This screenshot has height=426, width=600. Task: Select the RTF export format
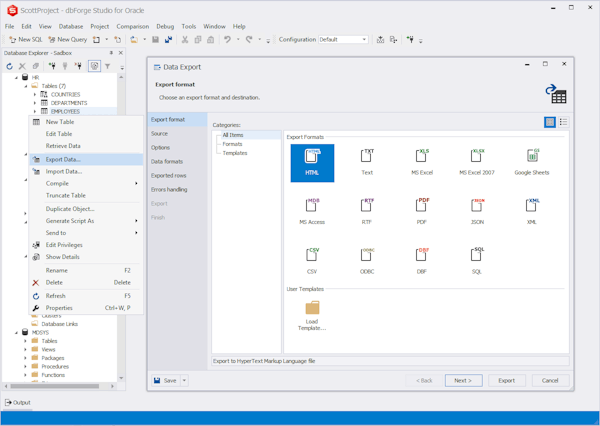(367, 212)
